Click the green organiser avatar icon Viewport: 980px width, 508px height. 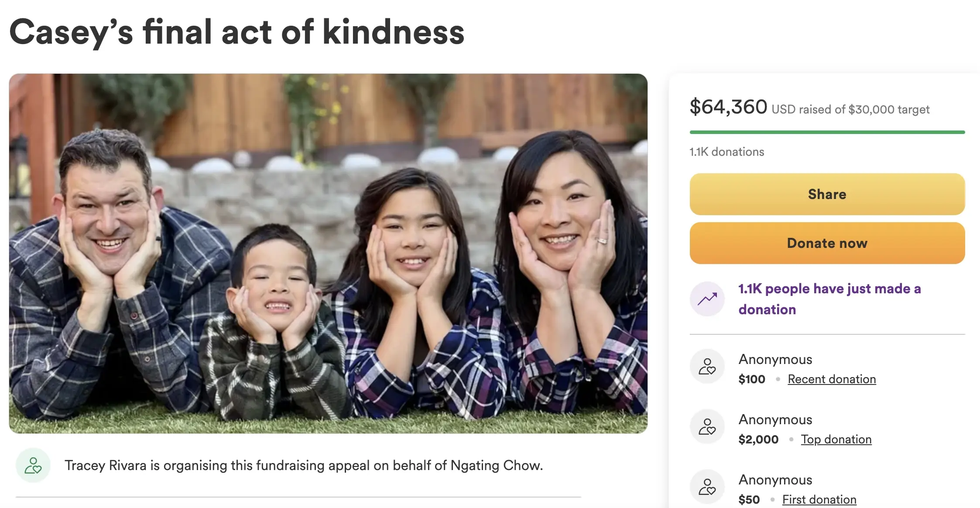click(x=33, y=465)
